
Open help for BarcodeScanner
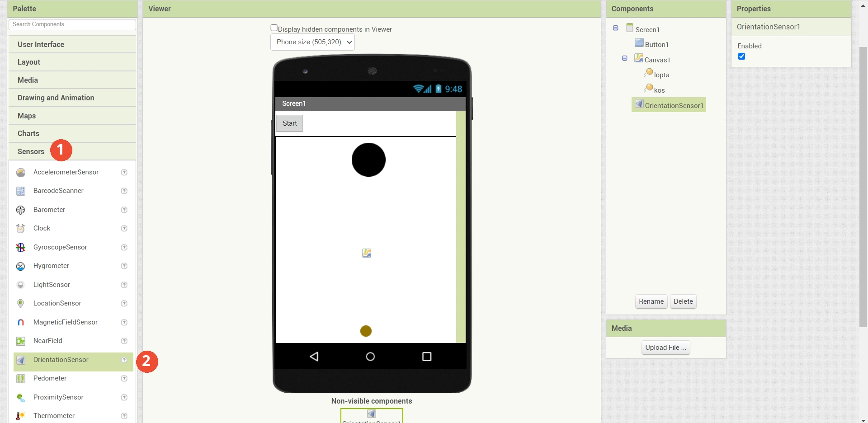point(124,191)
